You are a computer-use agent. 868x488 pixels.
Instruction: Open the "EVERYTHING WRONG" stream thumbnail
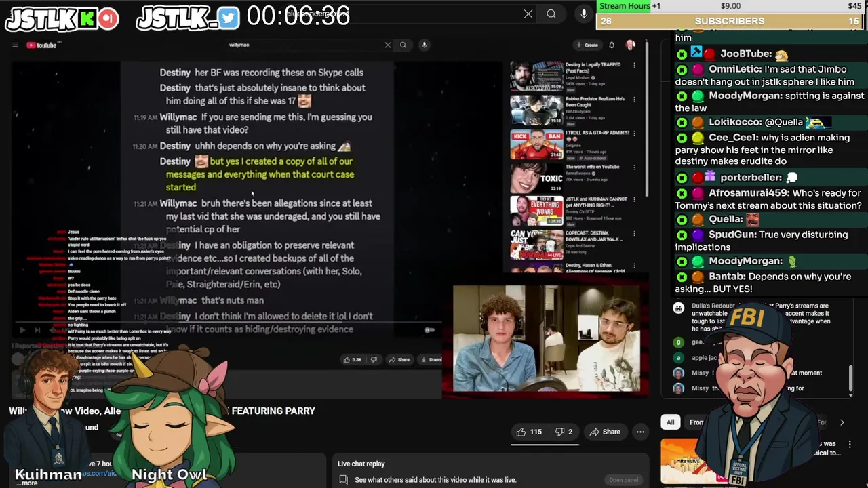(x=536, y=211)
